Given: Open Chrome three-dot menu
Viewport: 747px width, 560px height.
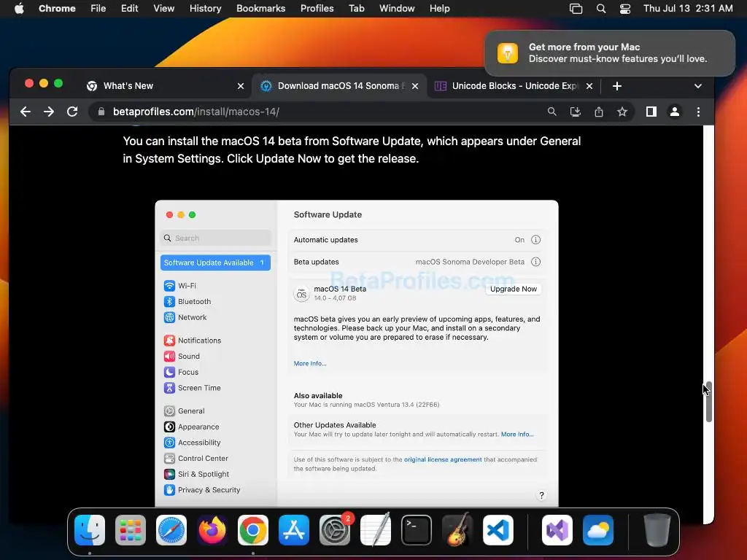Looking at the screenshot, I should pos(698,112).
